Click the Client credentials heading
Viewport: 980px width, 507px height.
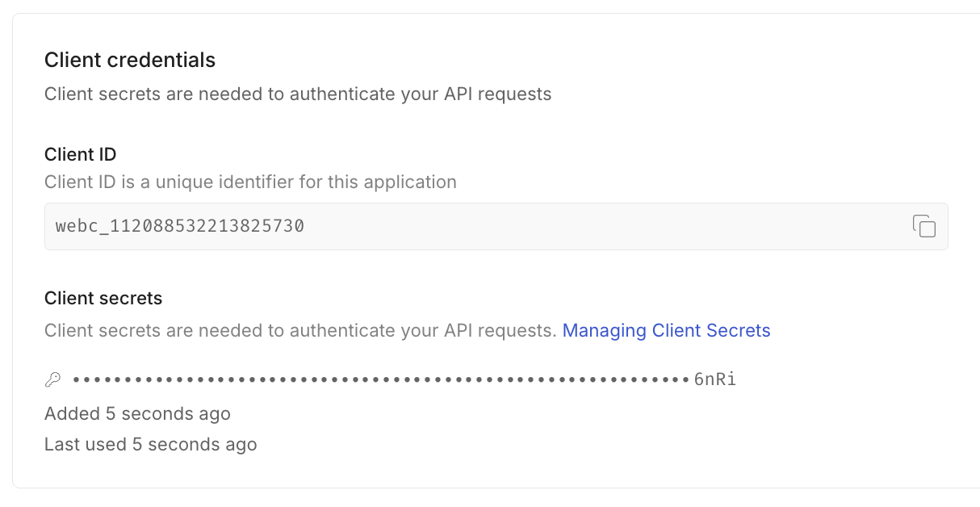pos(130,60)
